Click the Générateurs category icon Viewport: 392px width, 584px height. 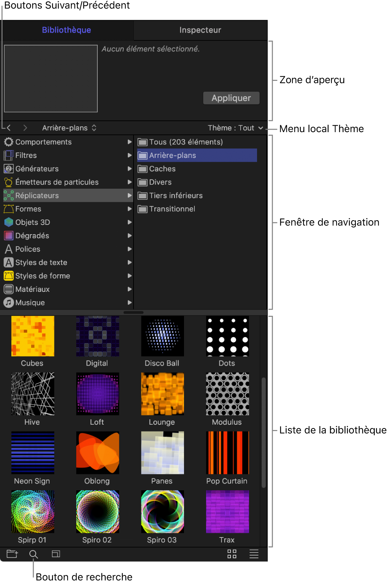coord(9,169)
